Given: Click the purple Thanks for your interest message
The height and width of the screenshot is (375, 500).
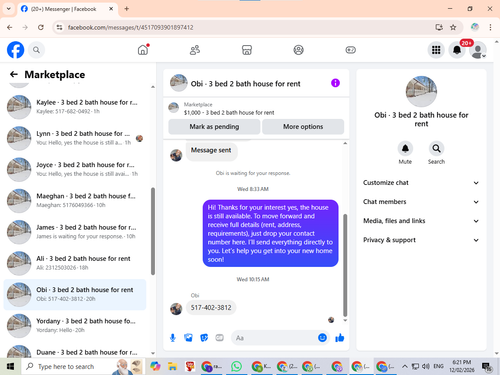Looking at the screenshot, I should tap(270, 233).
